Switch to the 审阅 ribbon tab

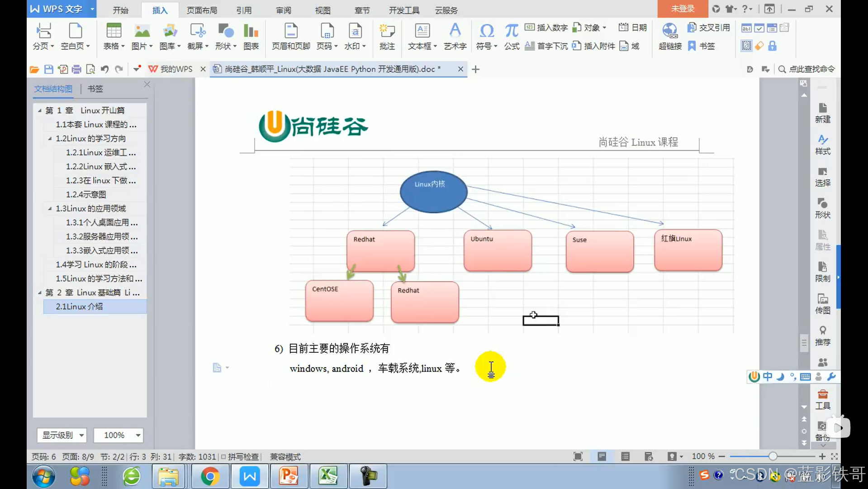[284, 10]
